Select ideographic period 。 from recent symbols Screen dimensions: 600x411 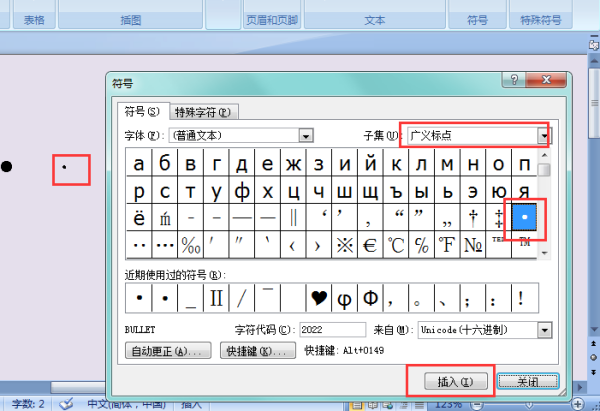[421, 298]
